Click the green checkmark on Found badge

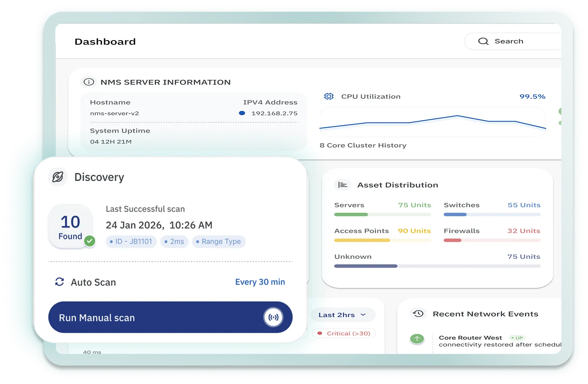[x=90, y=241]
